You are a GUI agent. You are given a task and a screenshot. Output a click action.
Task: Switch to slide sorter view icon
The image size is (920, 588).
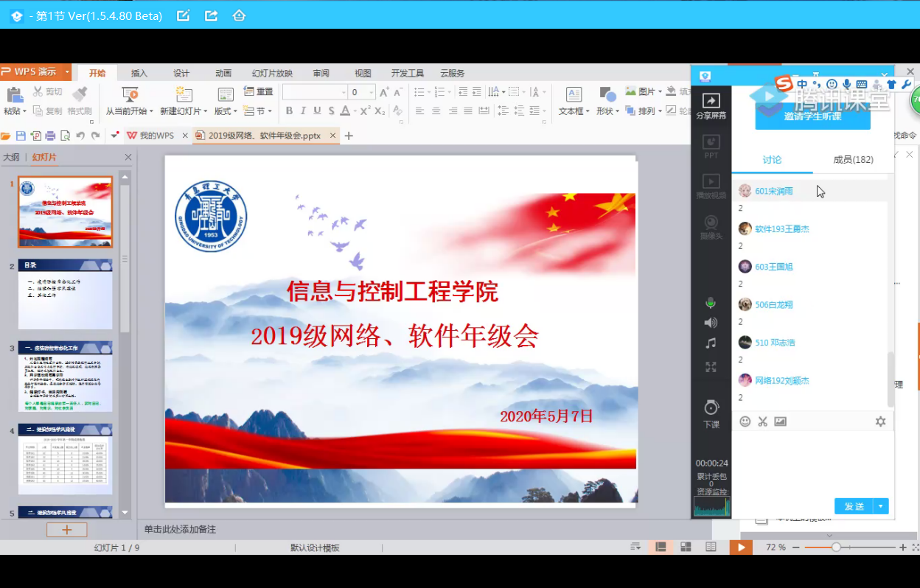pyautogui.click(x=686, y=547)
